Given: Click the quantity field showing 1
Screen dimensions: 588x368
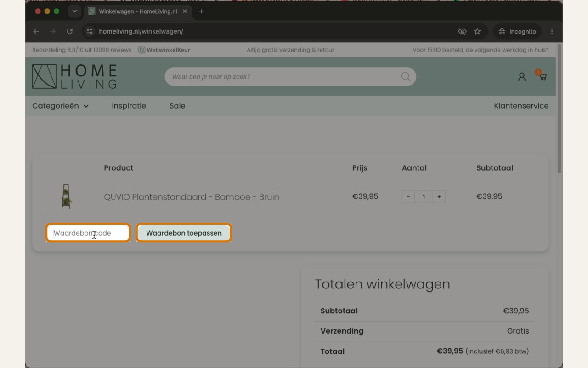Looking at the screenshot, I should tap(424, 197).
